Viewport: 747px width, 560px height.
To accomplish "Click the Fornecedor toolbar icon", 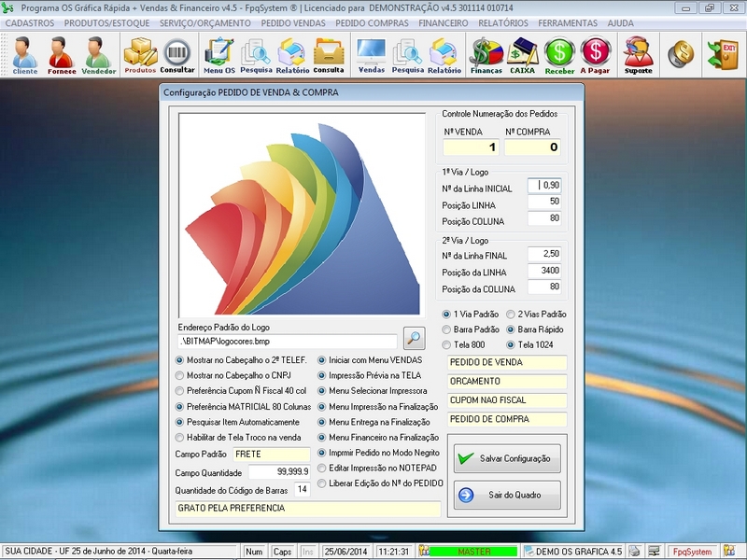I will point(62,54).
